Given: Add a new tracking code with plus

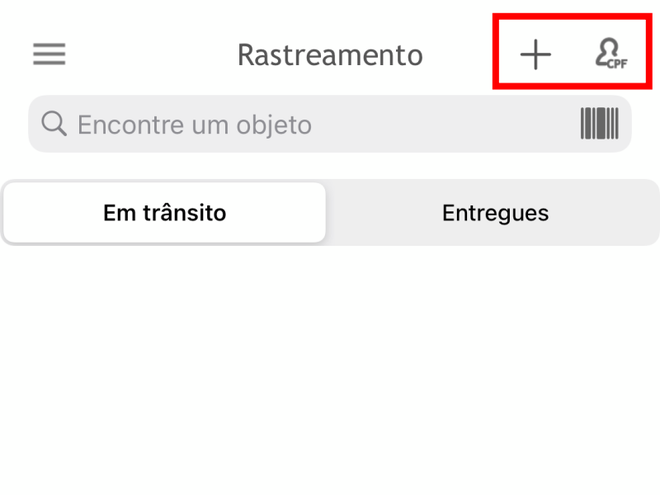Looking at the screenshot, I should (535, 55).
